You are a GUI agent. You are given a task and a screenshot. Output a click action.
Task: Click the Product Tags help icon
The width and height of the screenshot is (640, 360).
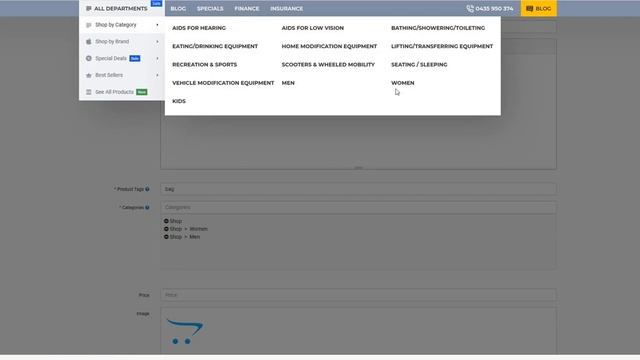point(147,189)
